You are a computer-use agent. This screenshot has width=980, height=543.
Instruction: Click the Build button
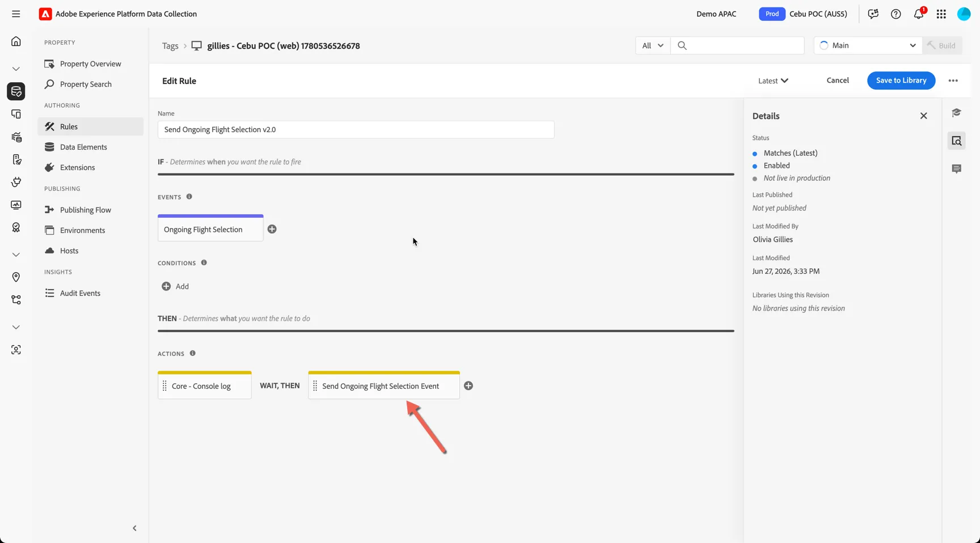(x=942, y=45)
